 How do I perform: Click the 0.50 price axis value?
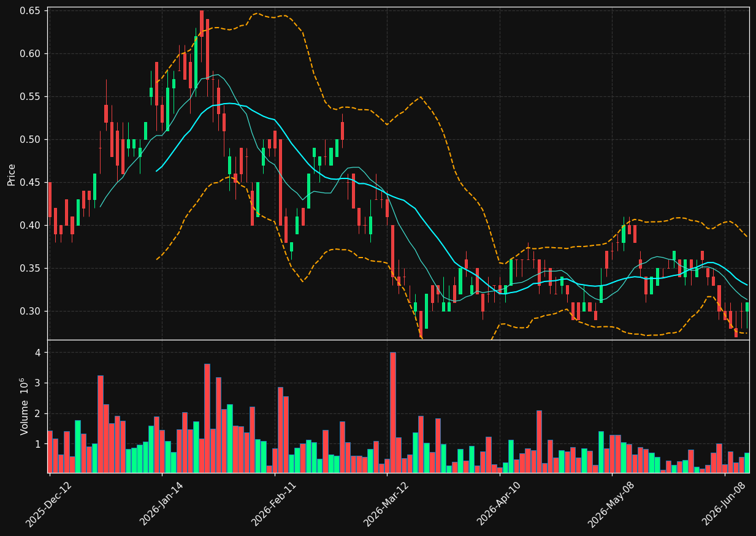click(x=30, y=140)
